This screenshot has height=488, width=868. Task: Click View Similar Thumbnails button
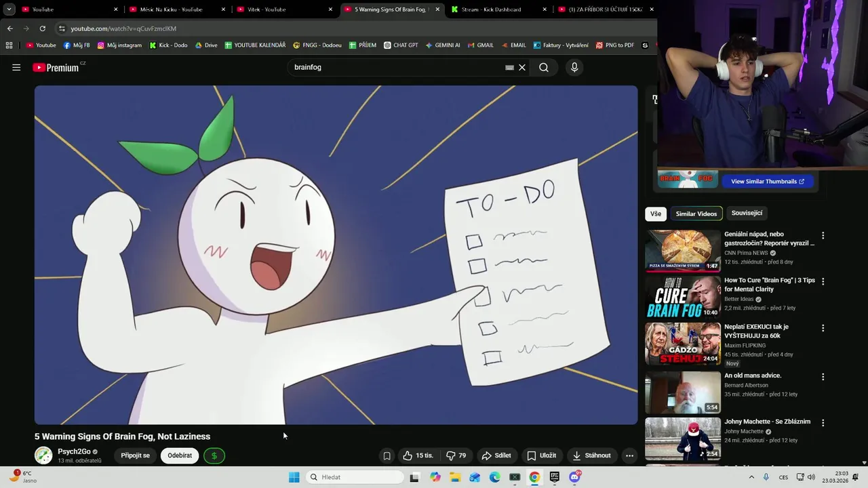pyautogui.click(x=767, y=181)
